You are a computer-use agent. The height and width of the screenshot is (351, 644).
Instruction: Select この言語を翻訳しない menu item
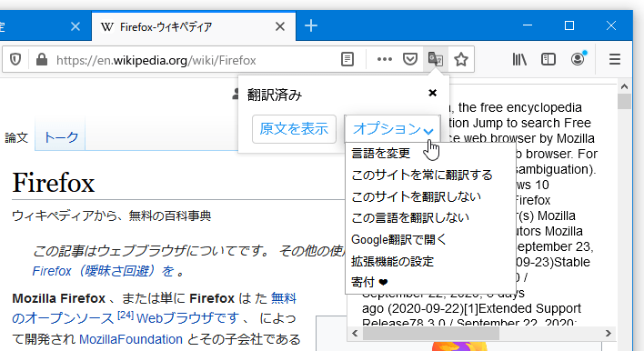(410, 217)
